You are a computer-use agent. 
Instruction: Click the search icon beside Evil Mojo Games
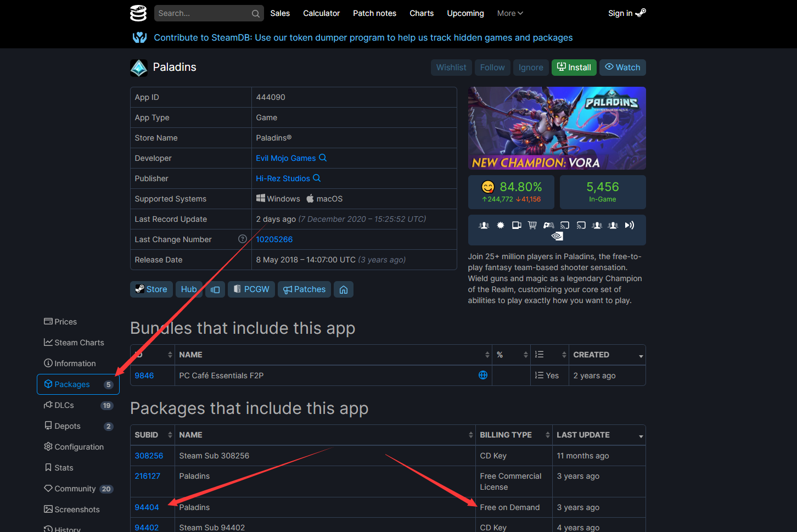(323, 158)
